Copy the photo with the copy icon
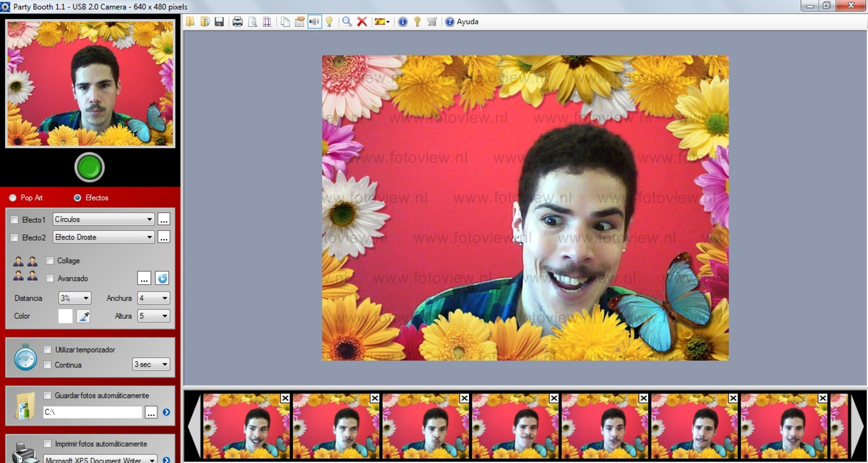Viewport: 868px width, 463px height. [x=285, y=22]
